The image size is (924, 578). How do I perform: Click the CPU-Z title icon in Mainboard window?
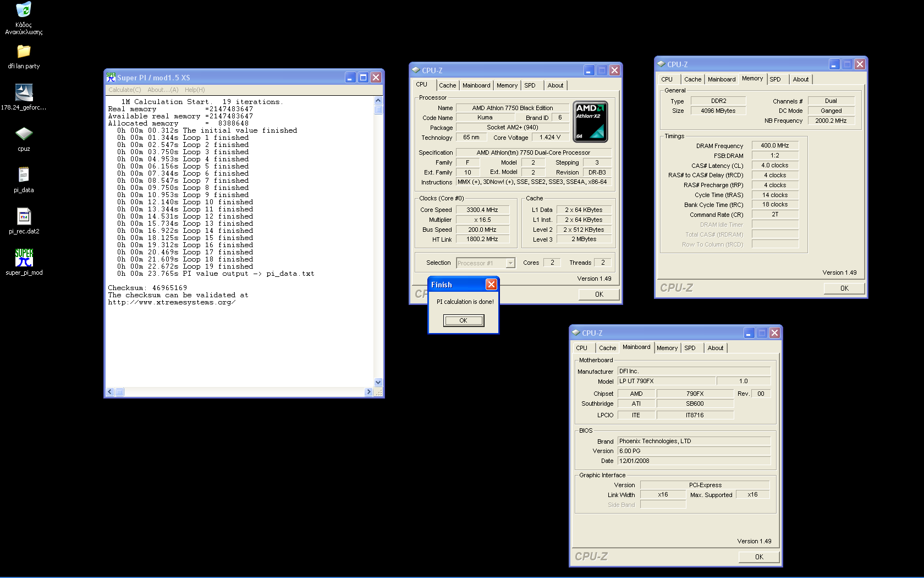point(576,333)
